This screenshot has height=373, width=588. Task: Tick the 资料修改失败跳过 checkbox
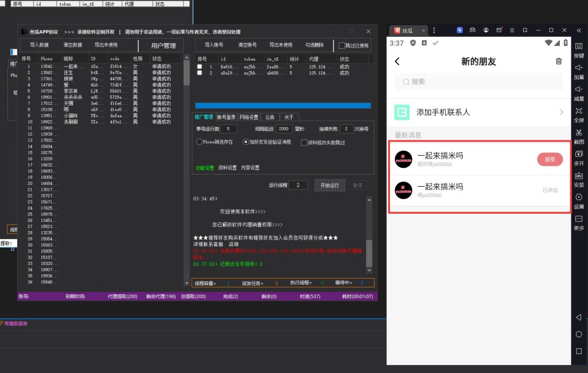[x=304, y=143]
